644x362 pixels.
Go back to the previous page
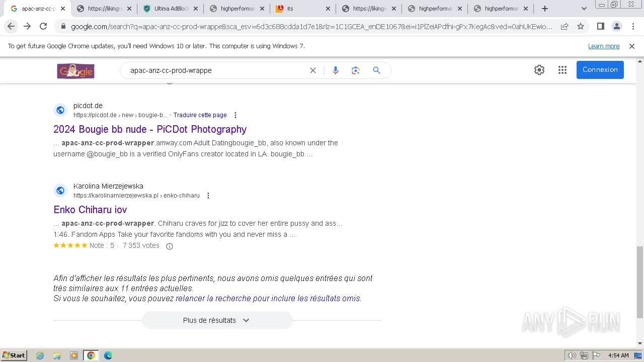tap(11, 26)
